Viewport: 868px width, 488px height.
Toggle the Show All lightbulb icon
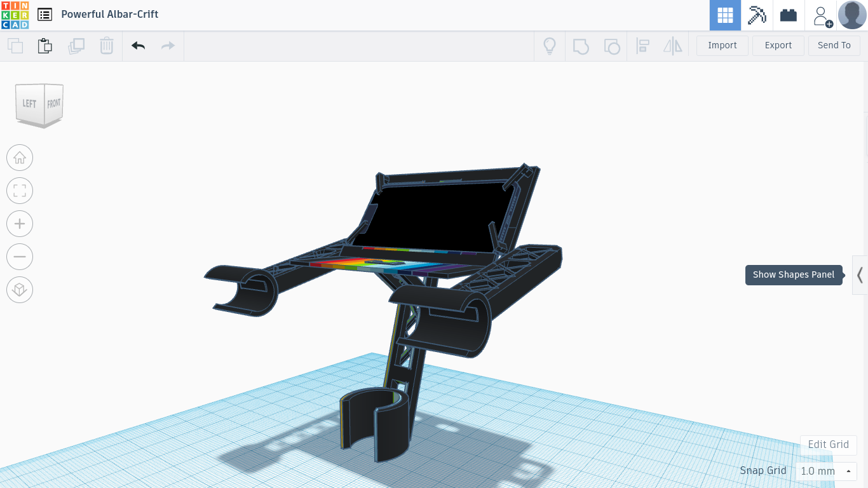pos(550,46)
